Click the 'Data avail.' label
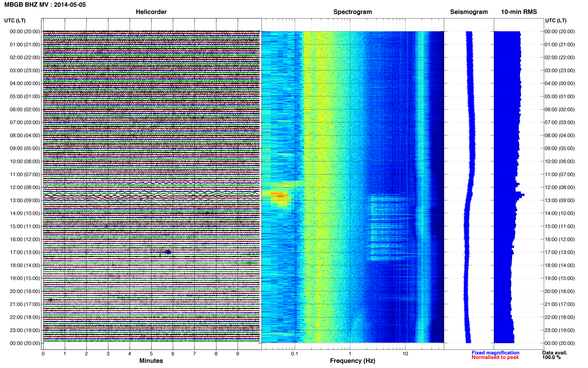588x368 pixels. [555, 353]
